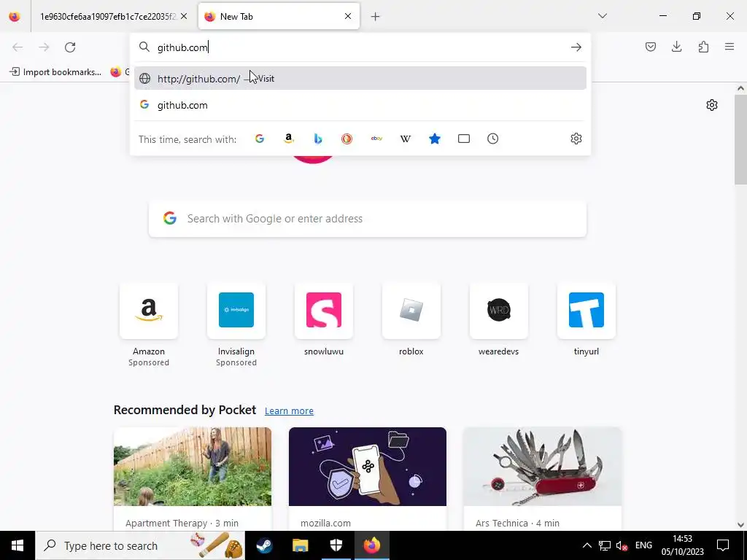Image resolution: width=747 pixels, height=560 pixels.
Task: Open the notification center icon
Action: (723, 545)
